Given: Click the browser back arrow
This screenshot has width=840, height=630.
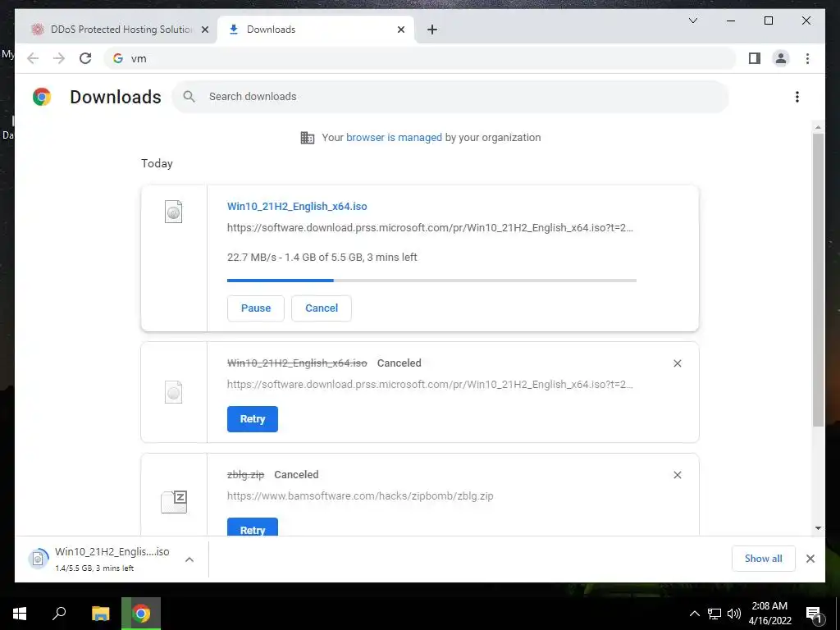Looking at the screenshot, I should pos(33,58).
